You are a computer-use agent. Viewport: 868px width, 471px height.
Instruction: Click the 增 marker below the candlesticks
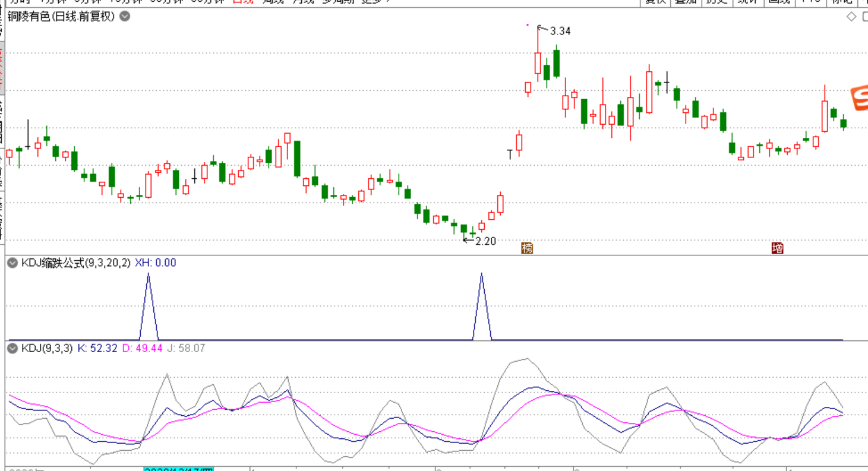777,248
